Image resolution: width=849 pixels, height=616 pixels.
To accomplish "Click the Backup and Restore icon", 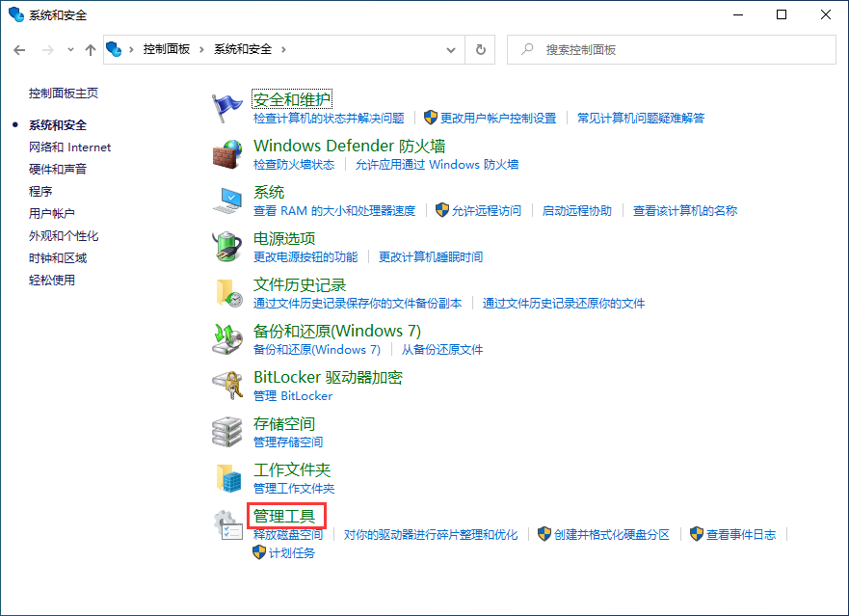I will coord(227,338).
